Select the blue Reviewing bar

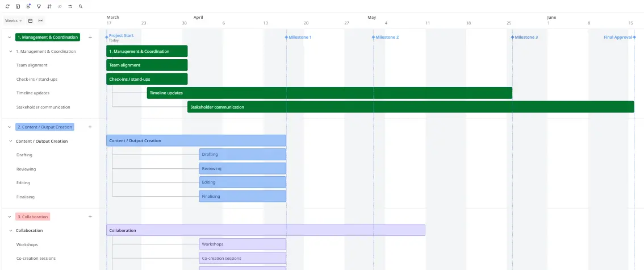pyautogui.click(x=242, y=168)
